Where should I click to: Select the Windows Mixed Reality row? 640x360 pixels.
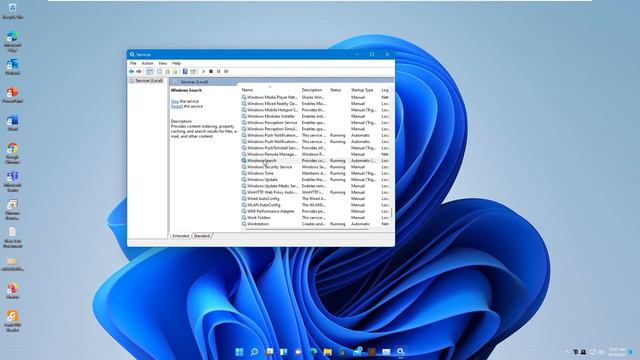315,104
